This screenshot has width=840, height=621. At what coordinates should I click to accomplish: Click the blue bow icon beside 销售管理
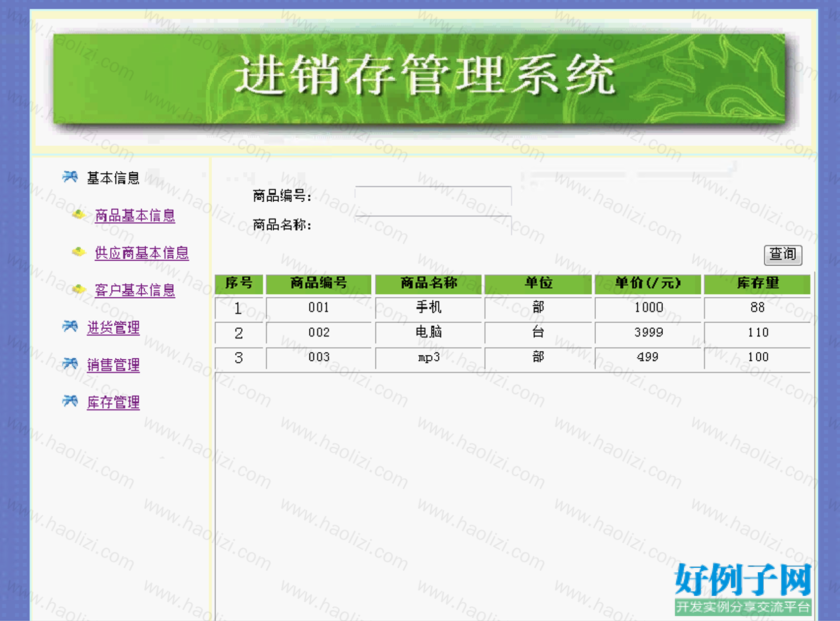70,364
